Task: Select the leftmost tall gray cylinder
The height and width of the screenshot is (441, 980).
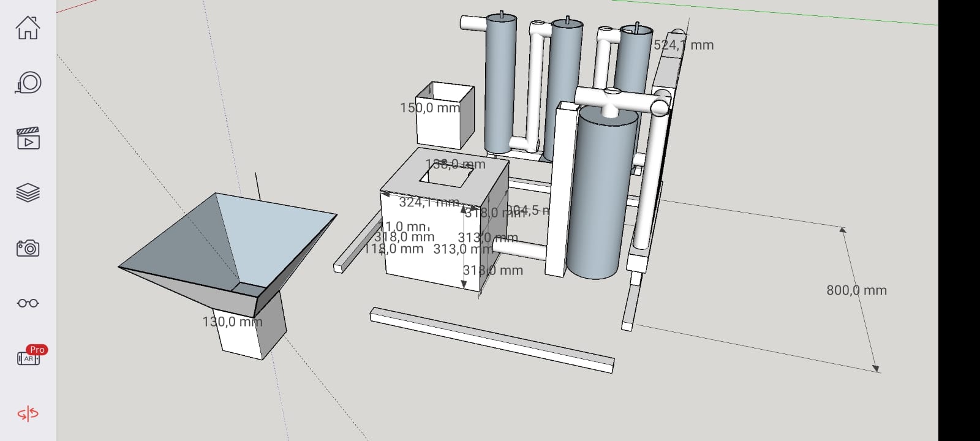Action: 499,86
